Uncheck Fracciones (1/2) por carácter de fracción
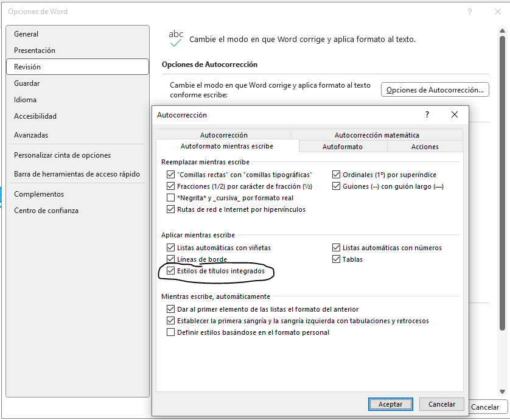 171,186
